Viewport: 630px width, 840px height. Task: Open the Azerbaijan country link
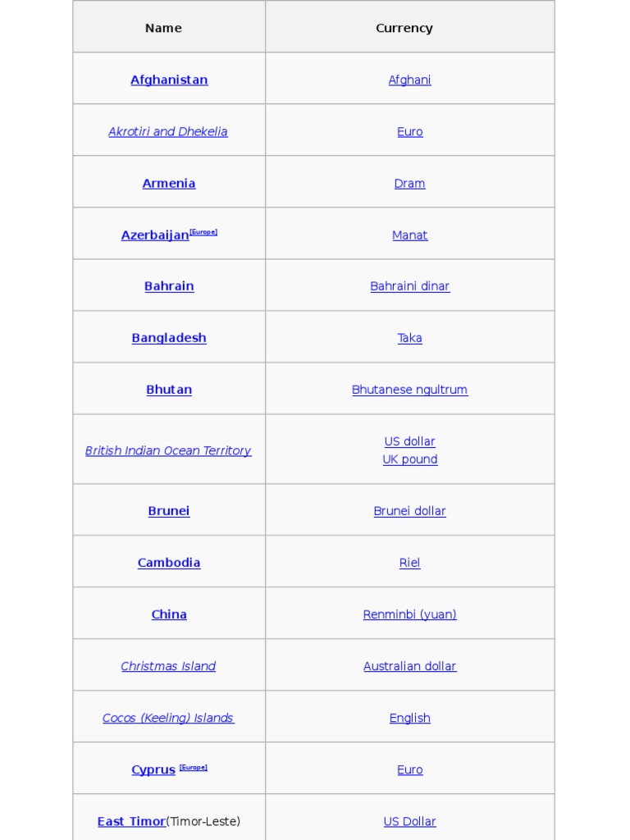(x=155, y=235)
